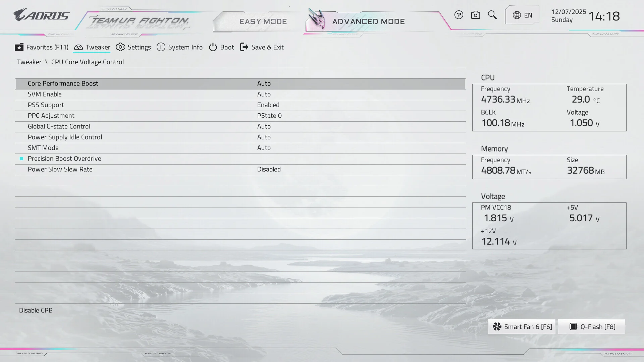Toggle PSS Support Enabled value
The width and height of the screenshot is (644, 362).
[268, 105]
